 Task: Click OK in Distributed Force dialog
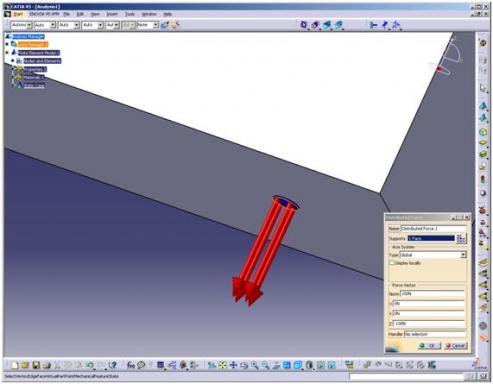click(429, 346)
